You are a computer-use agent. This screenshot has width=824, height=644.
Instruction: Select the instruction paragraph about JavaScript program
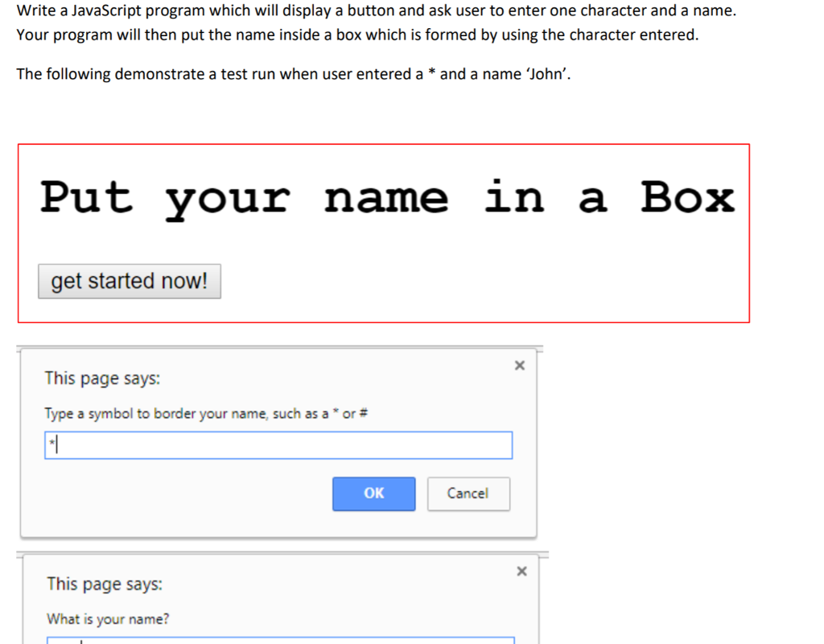tap(378, 22)
